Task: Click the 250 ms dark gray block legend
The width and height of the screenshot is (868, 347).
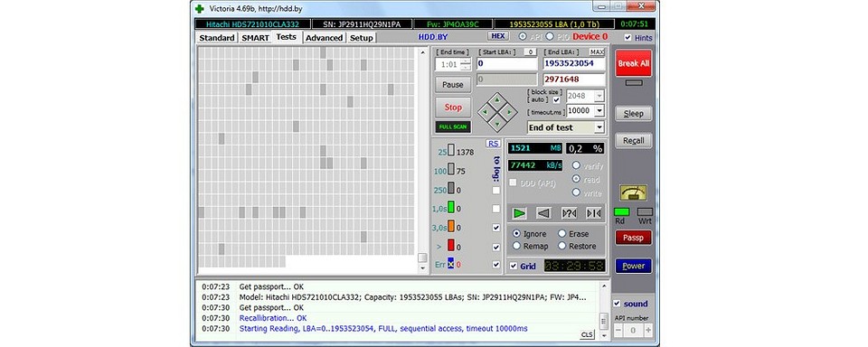Action: [x=451, y=189]
